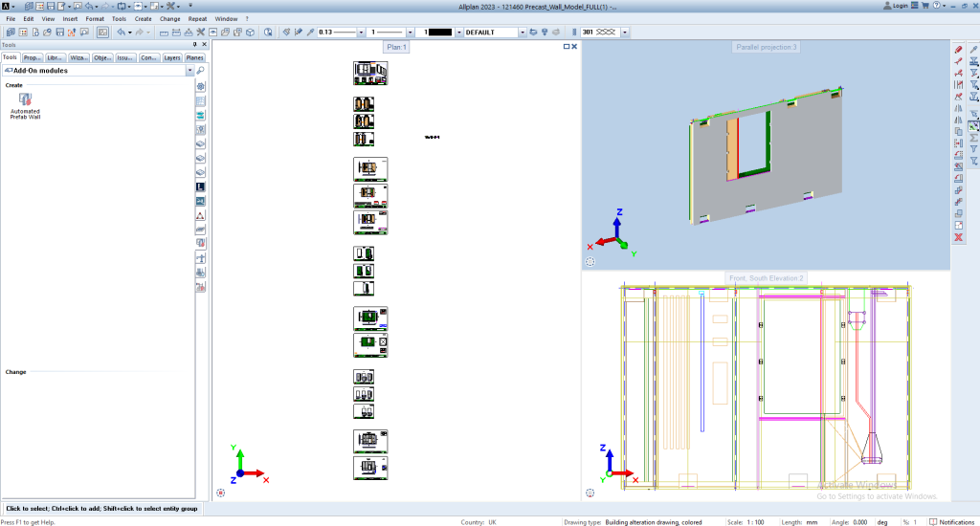Click the Sum icon in right toolbar
980x526 pixels.
point(973,137)
